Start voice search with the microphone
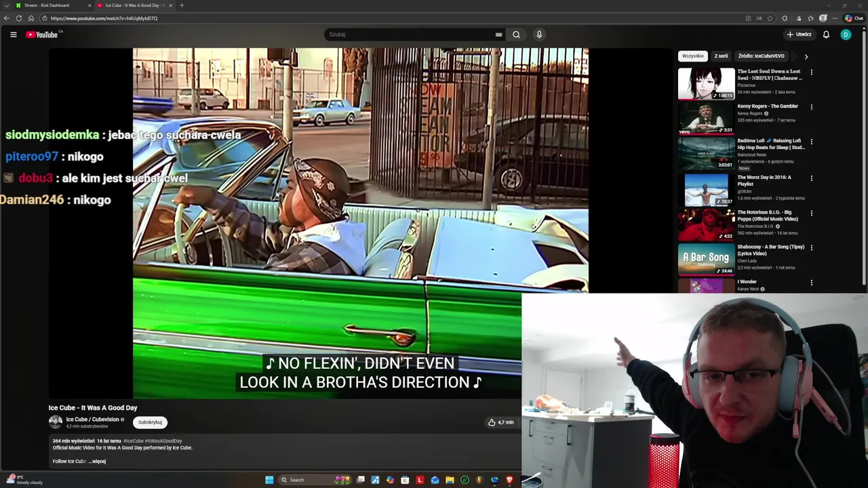The width and height of the screenshot is (868, 488). pos(539,35)
